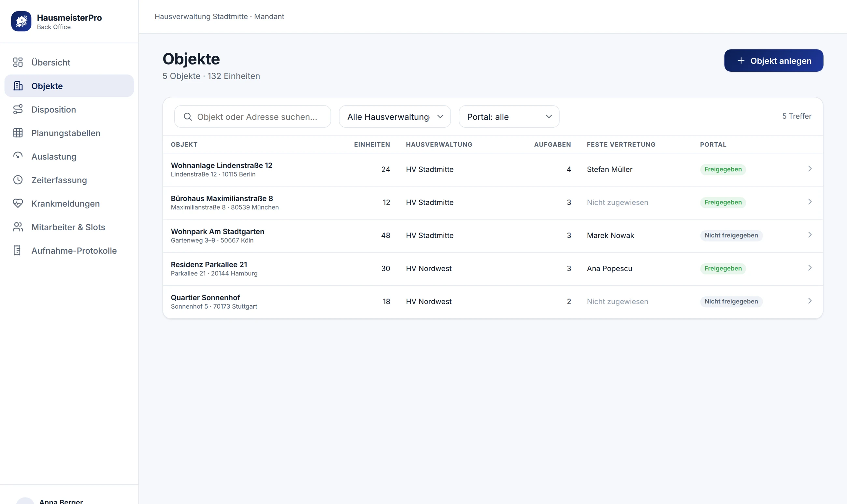Open the Disposition routing icon
The image size is (847, 504).
[x=18, y=109]
